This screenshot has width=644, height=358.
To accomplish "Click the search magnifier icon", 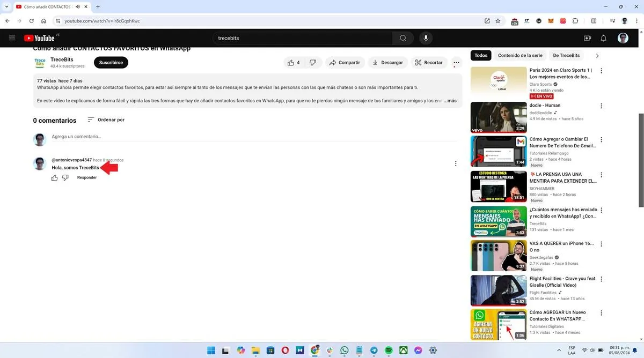I will pyautogui.click(x=403, y=38).
